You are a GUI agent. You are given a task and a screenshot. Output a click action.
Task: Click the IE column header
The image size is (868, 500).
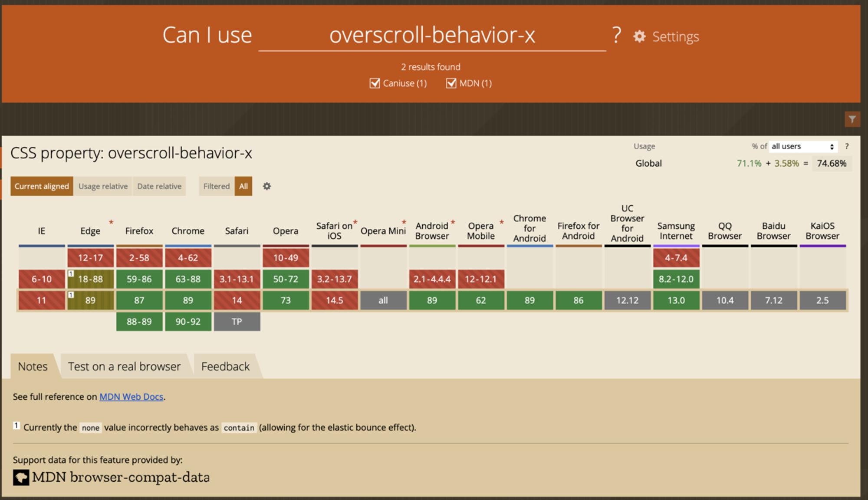(x=42, y=231)
